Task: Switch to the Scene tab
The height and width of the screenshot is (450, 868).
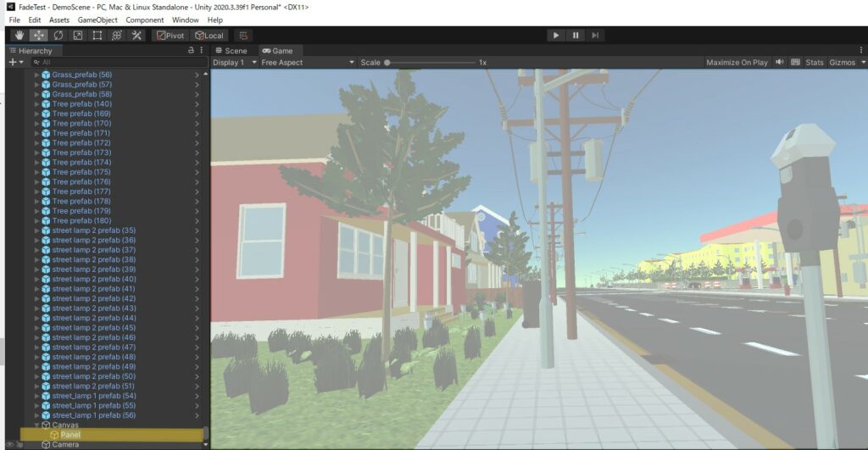Action: click(x=231, y=50)
